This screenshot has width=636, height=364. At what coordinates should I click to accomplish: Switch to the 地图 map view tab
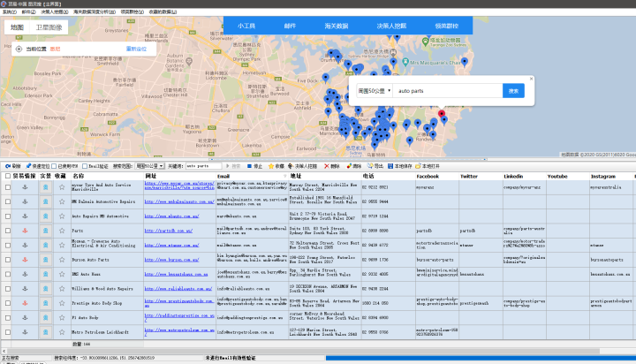click(x=17, y=27)
